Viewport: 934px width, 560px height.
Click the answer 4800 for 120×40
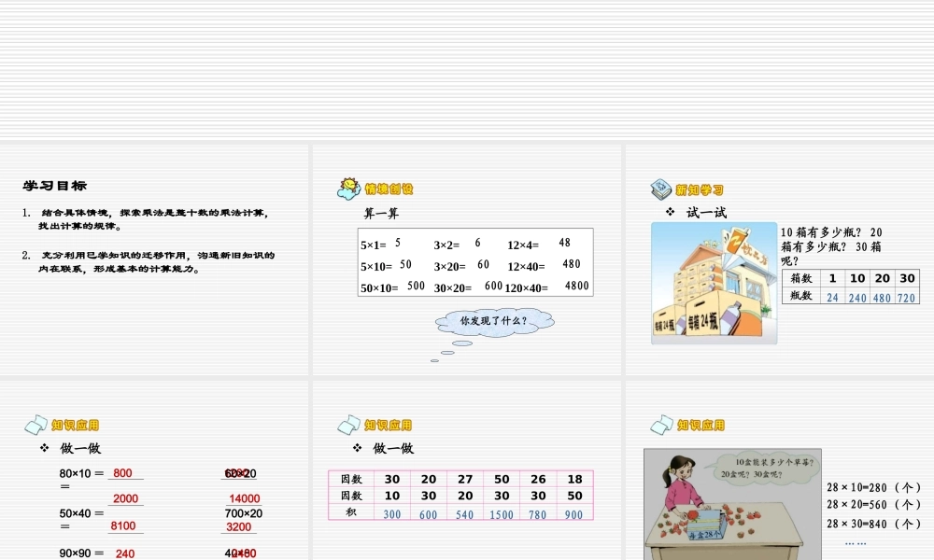(x=576, y=286)
